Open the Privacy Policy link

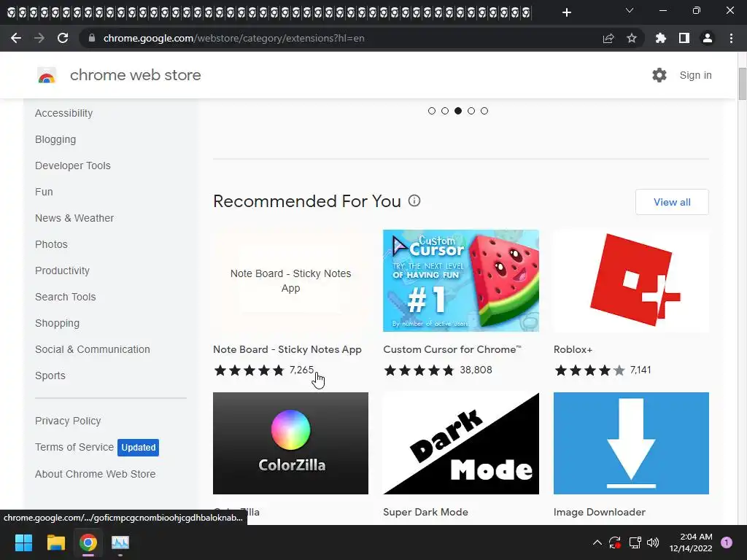click(x=68, y=421)
